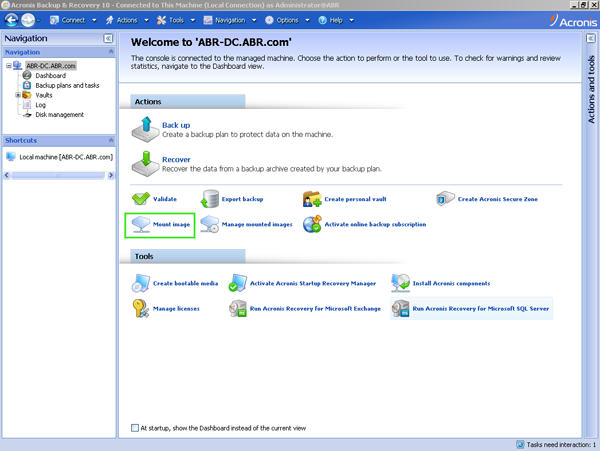Image resolution: width=600 pixels, height=451 pixels.
Task: Click the Export backup icon
Action: pos(209,199)
